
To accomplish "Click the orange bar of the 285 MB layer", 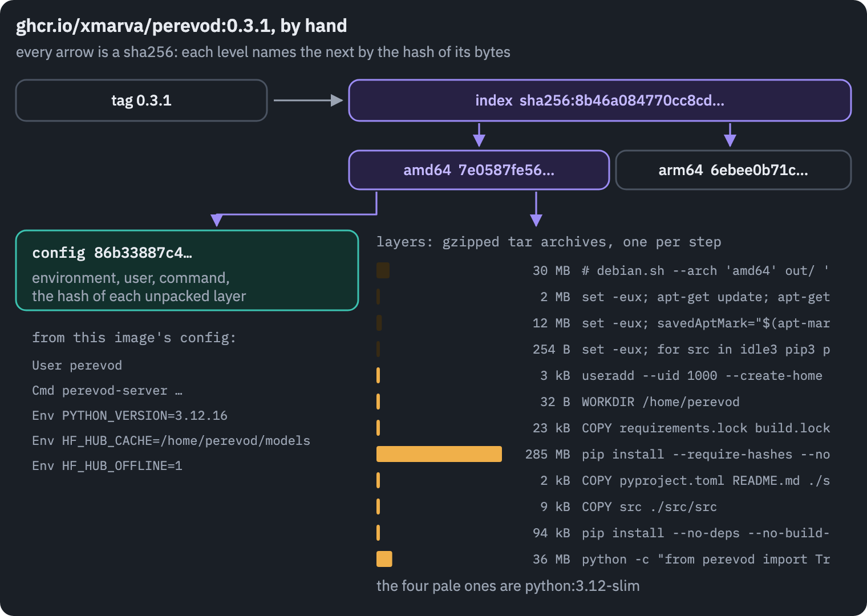I will pos(439,454).
